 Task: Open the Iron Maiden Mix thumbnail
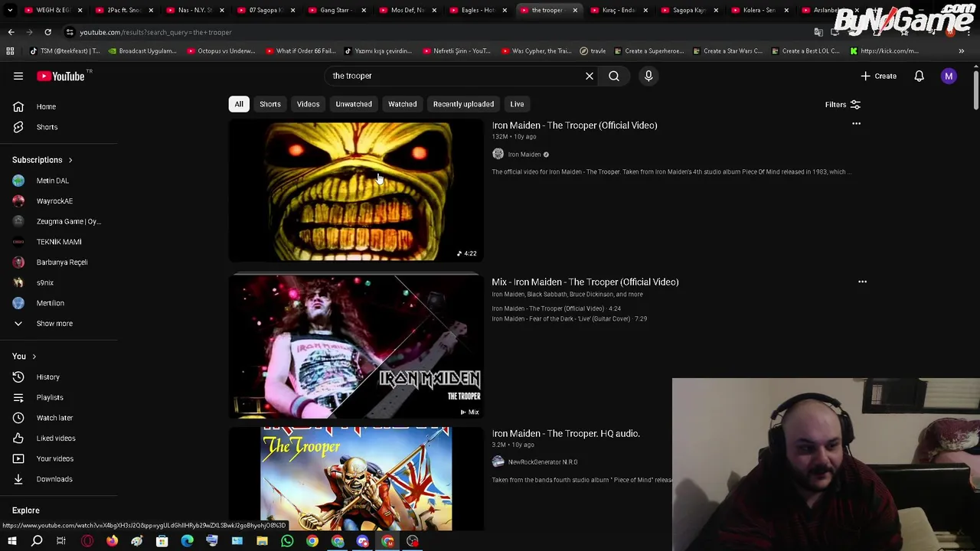click(x=356, y=347)
